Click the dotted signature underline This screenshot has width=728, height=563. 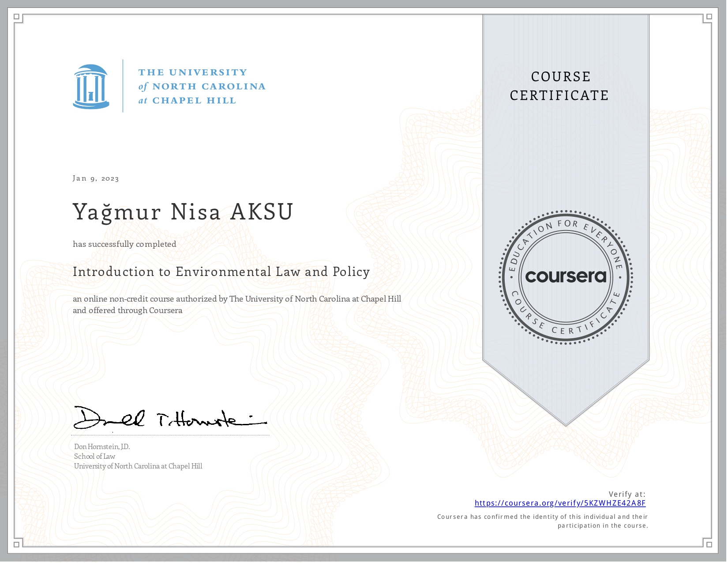point(171,435)
